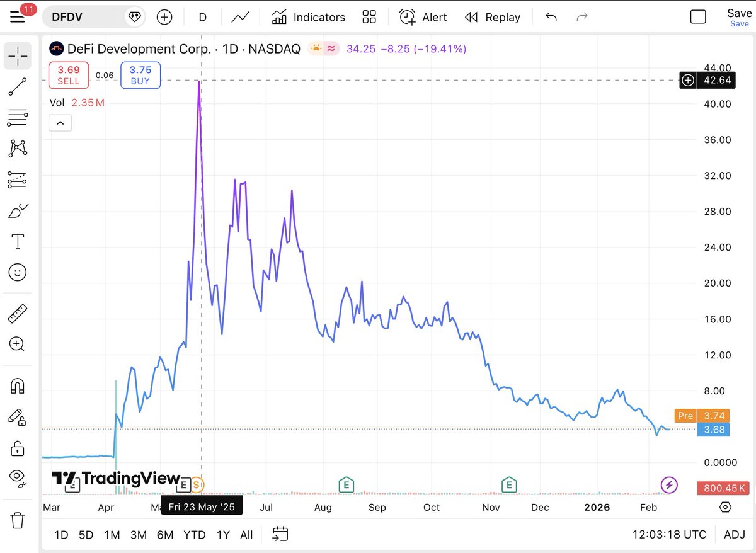Click the Vol 2.35 M volume legend
This screenshot has height=553, width=756.
tap(77, 102)
